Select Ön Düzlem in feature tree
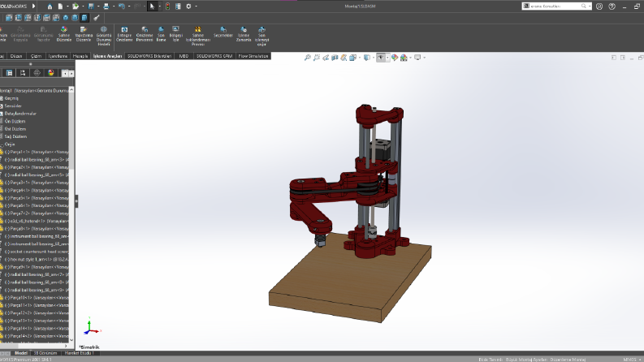 tap(15, 121)
